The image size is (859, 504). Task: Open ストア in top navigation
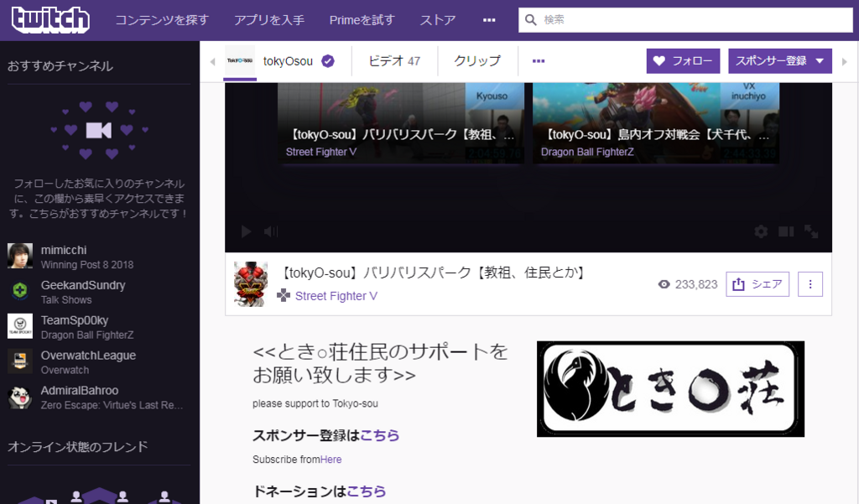(x=437, y=20)
